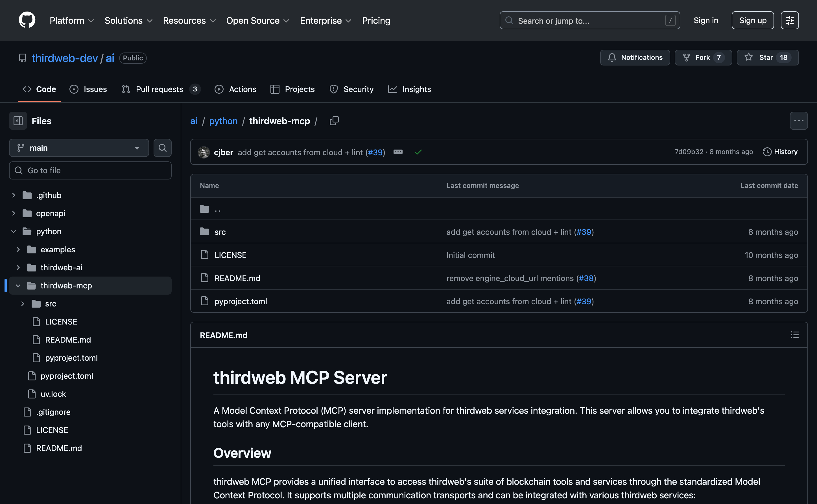The width and height of the screenshot is (817, 504).
Task: Switch to the Pull requests tab
Action: 160,89
